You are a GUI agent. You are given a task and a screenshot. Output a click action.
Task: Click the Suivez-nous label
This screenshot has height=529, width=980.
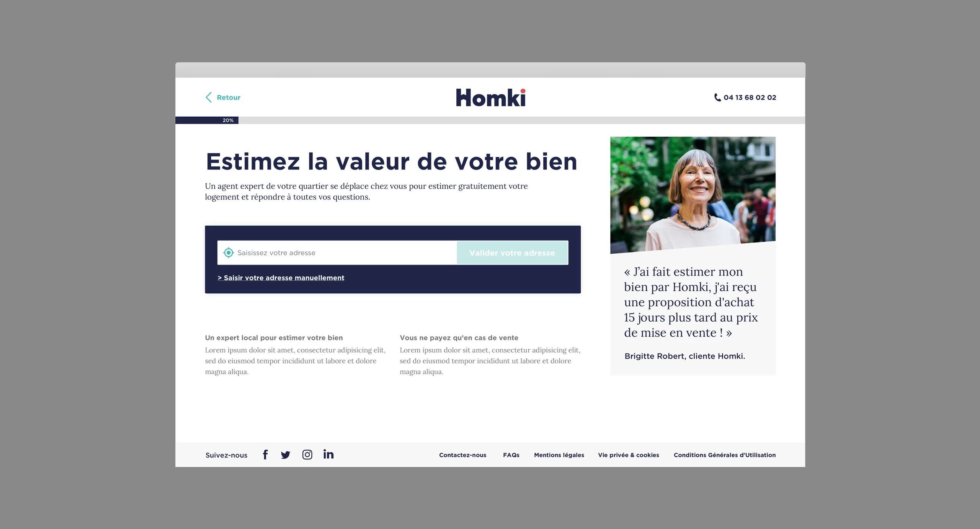pyautogui.click(x=226, y=455)
